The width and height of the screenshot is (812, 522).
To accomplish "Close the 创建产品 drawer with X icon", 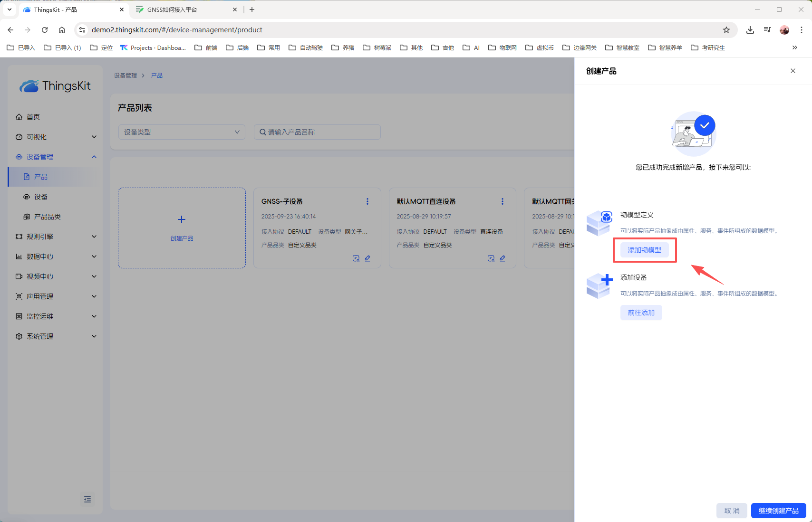I will (793, 71).
